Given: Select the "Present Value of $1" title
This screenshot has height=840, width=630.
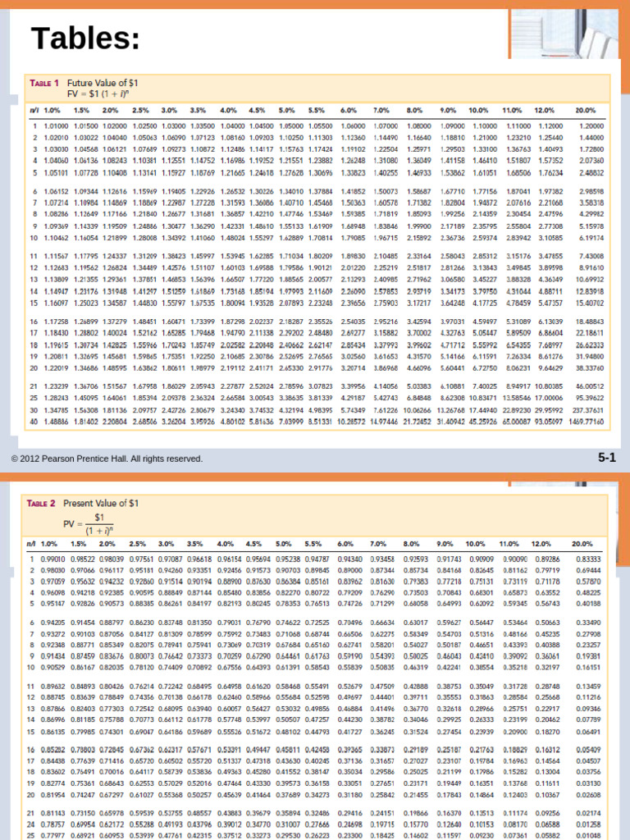Looking at the screenshot, I should 101,503.
